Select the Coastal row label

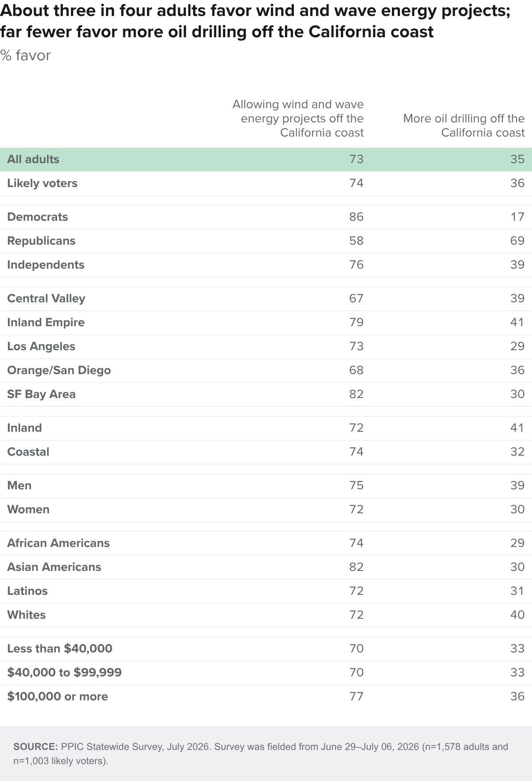tap(28, 452)
